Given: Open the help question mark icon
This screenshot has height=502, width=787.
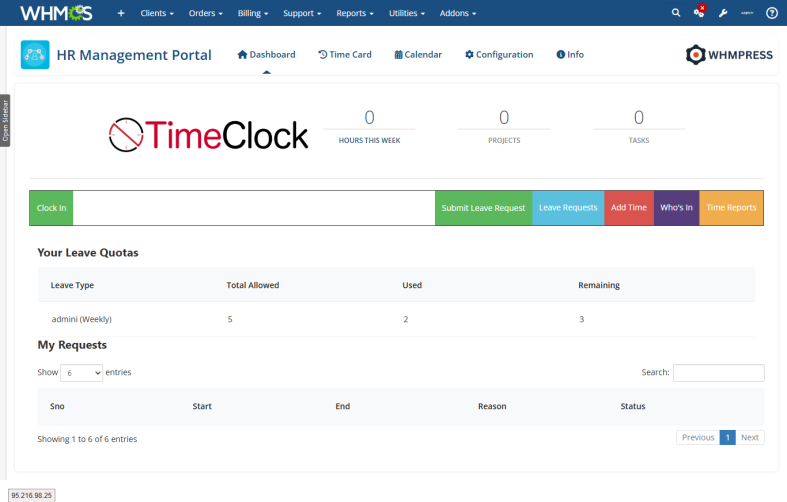Looking at the screenshot, I should (x=772, y=13).
